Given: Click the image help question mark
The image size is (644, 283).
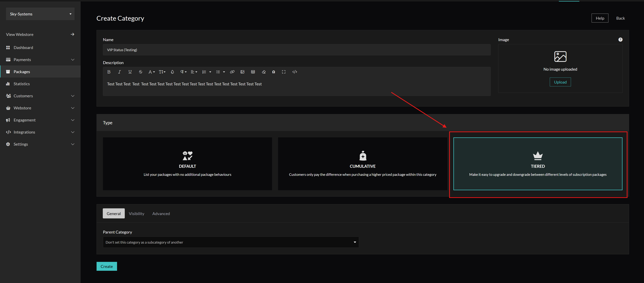Looking at the screenshot, I should (x=620, y=40).
